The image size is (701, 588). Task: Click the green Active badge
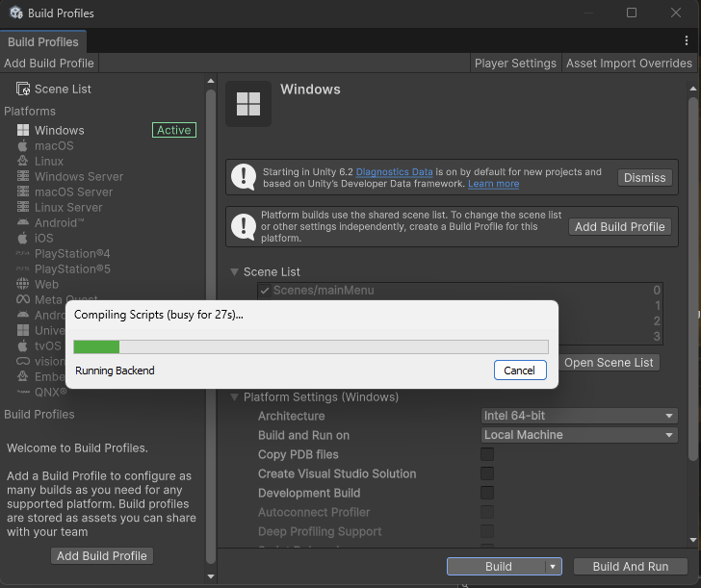tap(174, 130)
